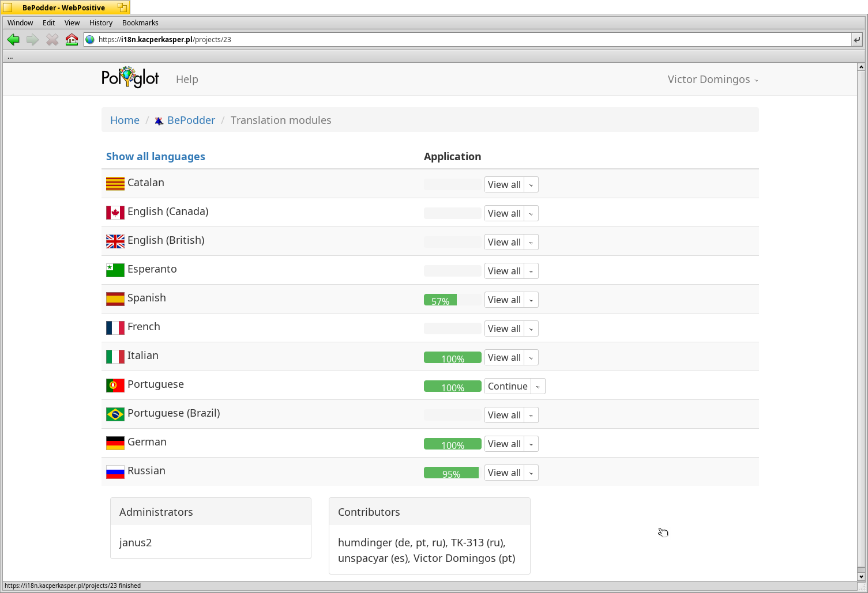Select the BePodder - WebPositive window tab
The width and height of the screenshot is (868, 593).
[x=65, y=7]
